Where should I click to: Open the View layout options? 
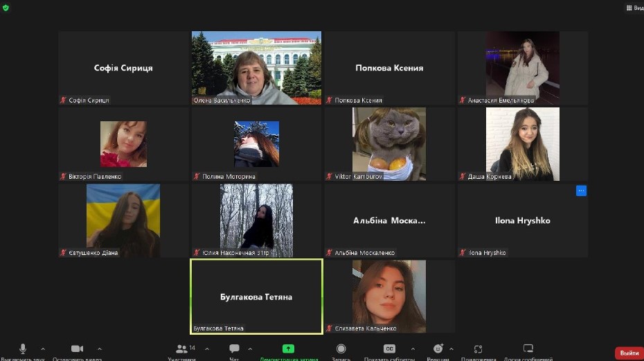635,8
